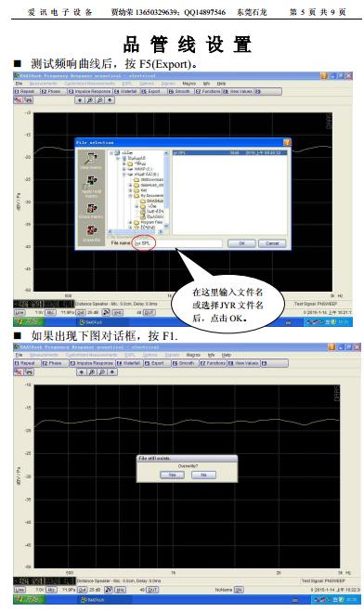This screenshot has width=364, height=612.
Task: Click the lower window's down-arrow toolbar icon
Action: coord(112,372)
